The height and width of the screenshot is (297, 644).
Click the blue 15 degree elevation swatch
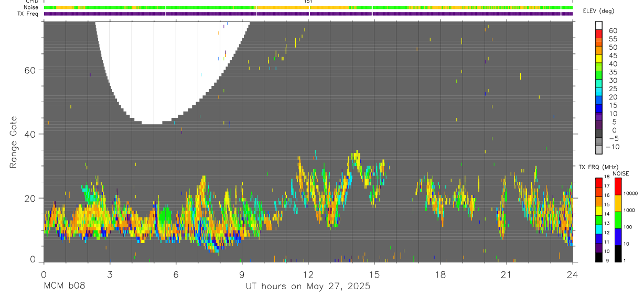coord(599,109)
